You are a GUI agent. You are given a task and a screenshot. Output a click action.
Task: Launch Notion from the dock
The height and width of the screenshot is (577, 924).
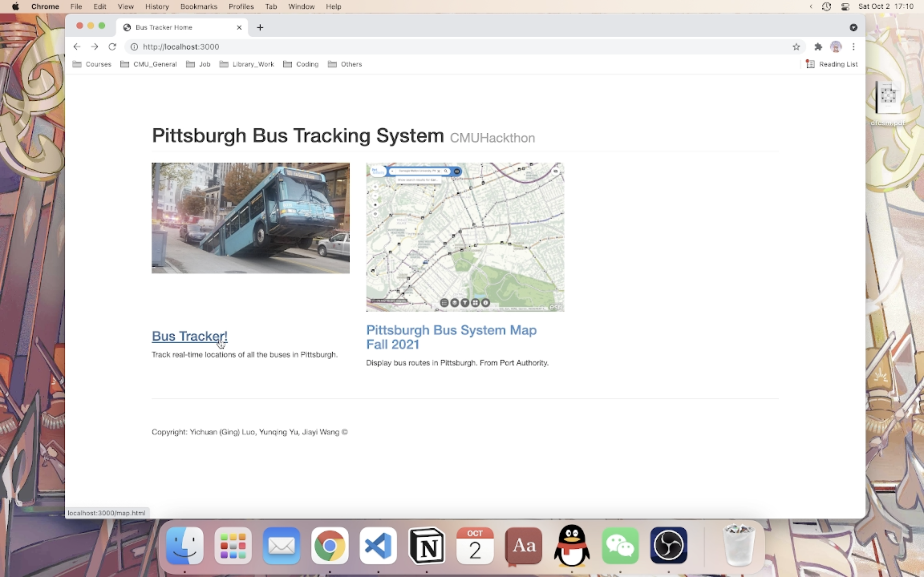pyautogui.click(x=426, y=545)
